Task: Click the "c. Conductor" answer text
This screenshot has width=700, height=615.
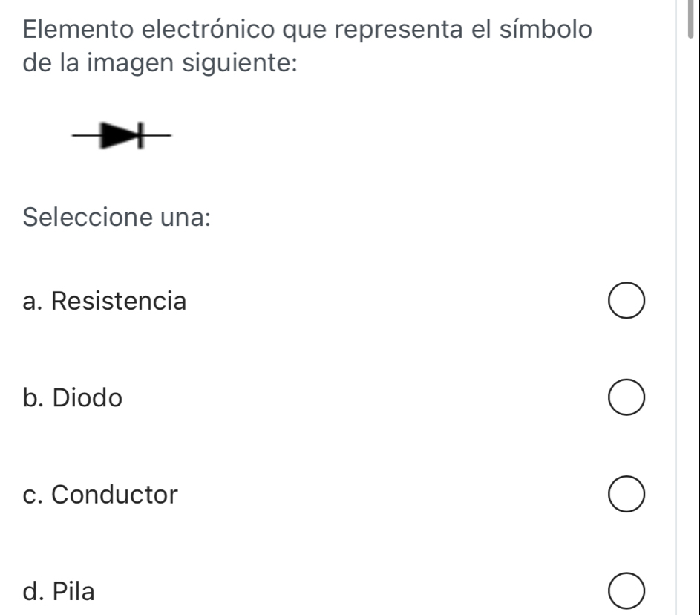Action: [x=101, y=493]
